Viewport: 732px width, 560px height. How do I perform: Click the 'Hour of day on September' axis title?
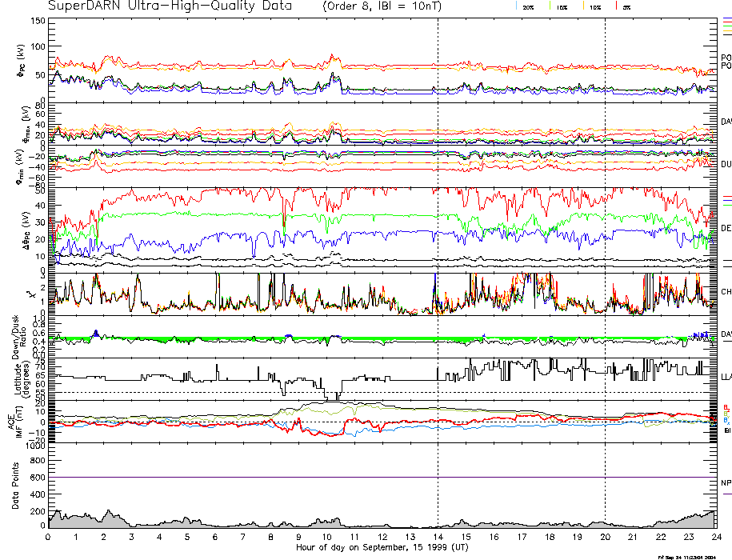pos(382,548)
